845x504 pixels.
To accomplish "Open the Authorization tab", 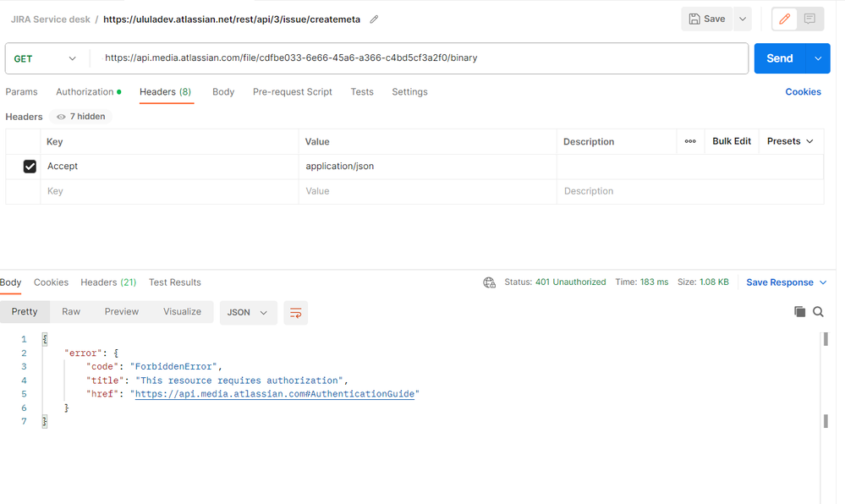I will coord(88,91).
